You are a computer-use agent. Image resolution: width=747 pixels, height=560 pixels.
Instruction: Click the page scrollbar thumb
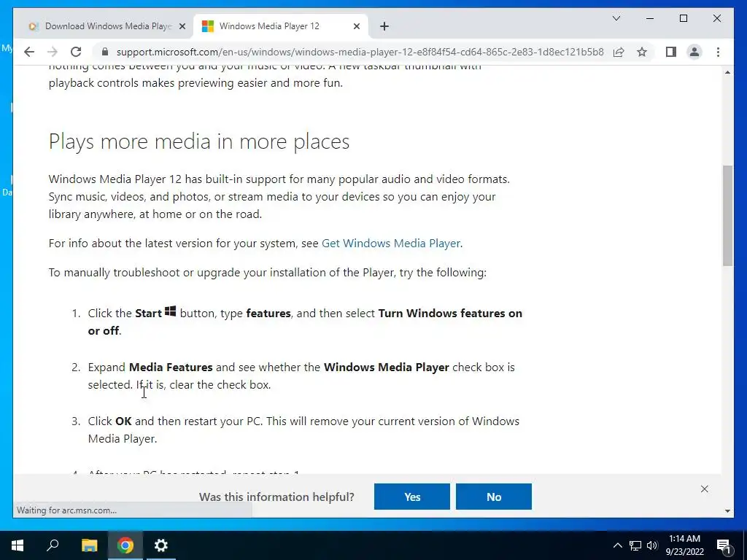[x=727, y=215]
